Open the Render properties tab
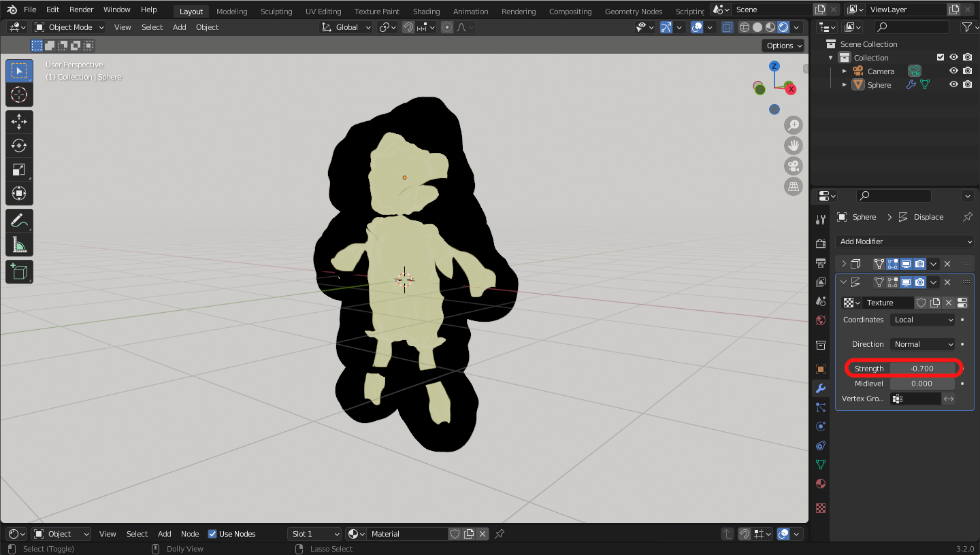The height and width of the screenshot is (555, 980). click(821, 243)
